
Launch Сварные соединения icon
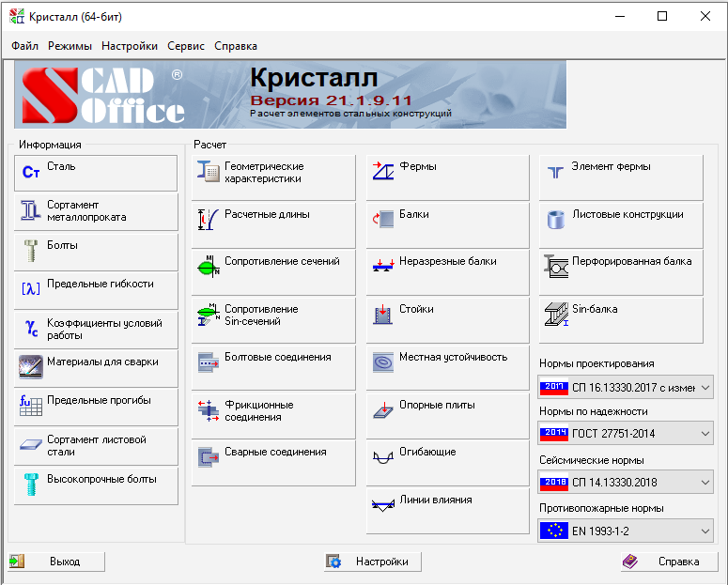point(208,457)
